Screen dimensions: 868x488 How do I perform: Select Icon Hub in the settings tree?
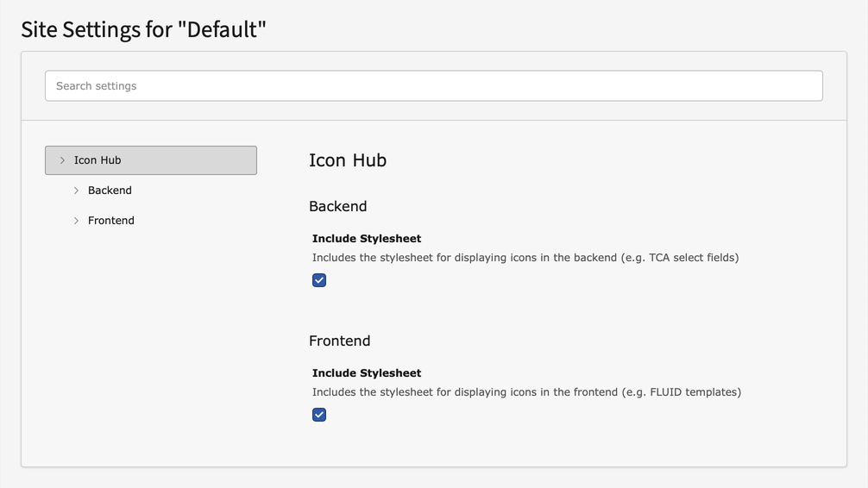point(97,160)
